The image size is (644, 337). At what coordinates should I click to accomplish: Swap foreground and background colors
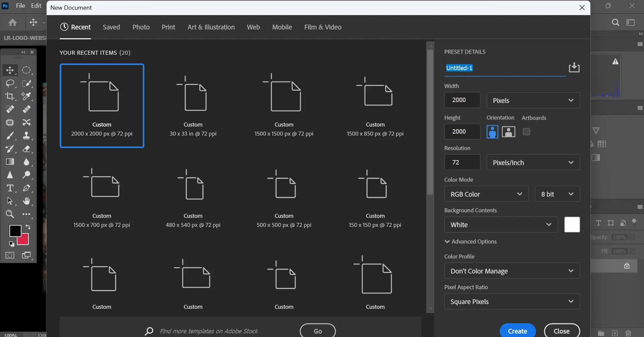tap(28, 227)
